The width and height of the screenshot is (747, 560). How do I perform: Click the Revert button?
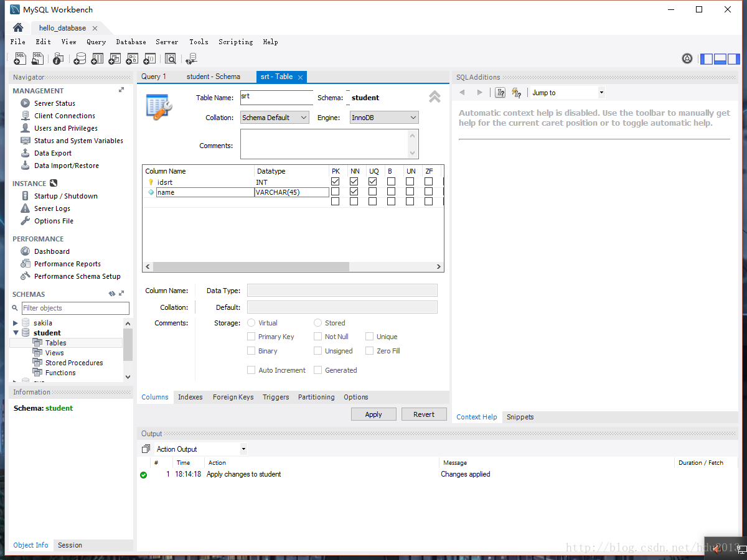(424, 414)
